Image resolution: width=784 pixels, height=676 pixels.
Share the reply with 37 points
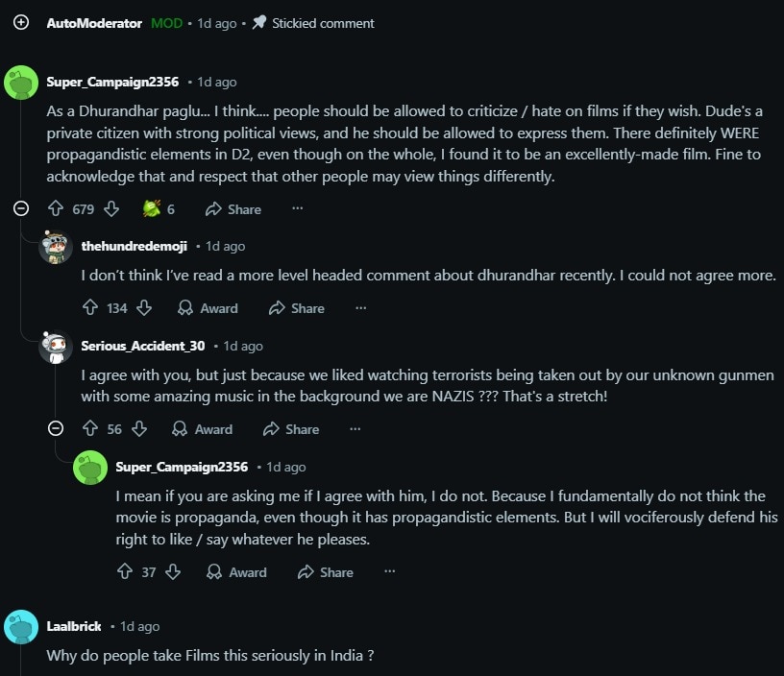(326, 571)
